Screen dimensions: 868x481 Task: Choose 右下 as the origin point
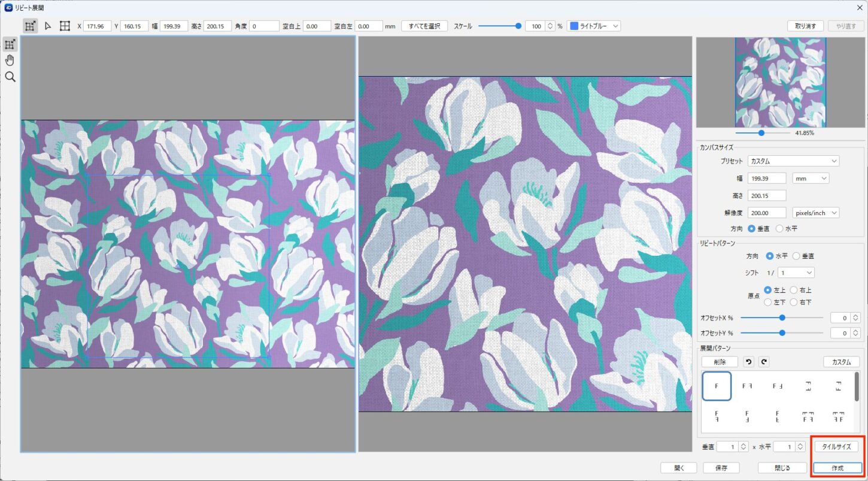794,302
